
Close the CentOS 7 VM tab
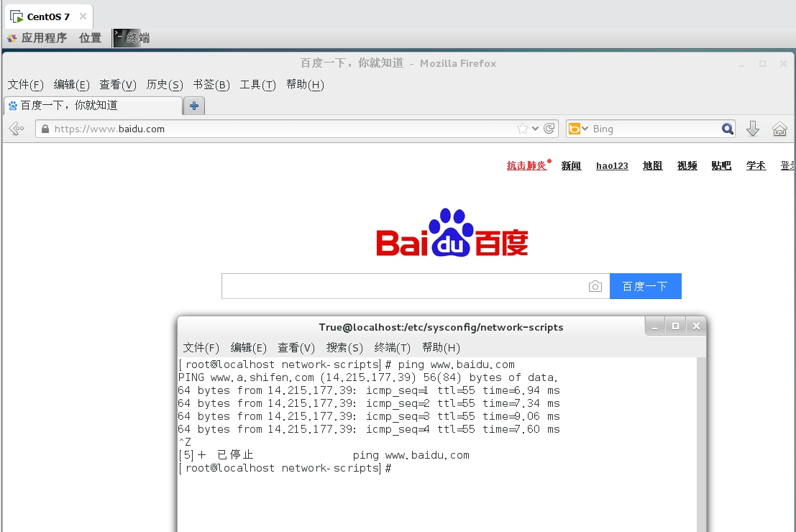click(83, 17)
